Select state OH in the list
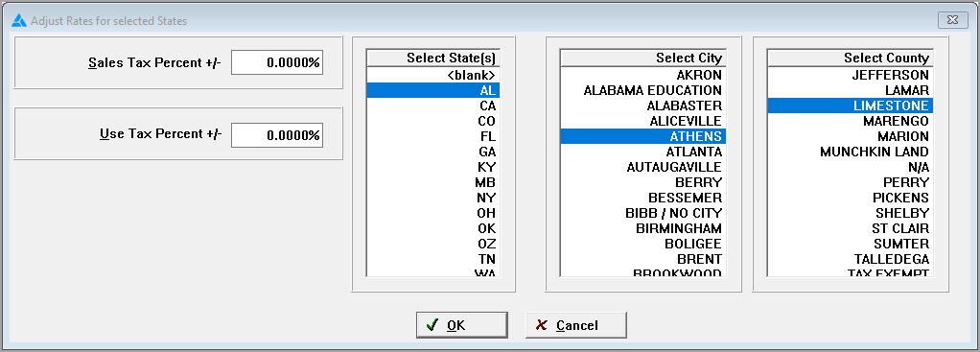 (x=433, y=213)
